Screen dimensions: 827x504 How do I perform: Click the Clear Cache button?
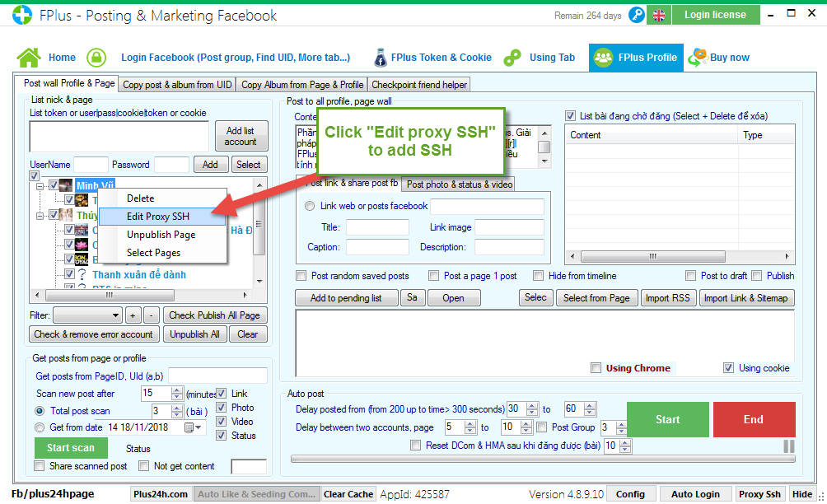348,494
